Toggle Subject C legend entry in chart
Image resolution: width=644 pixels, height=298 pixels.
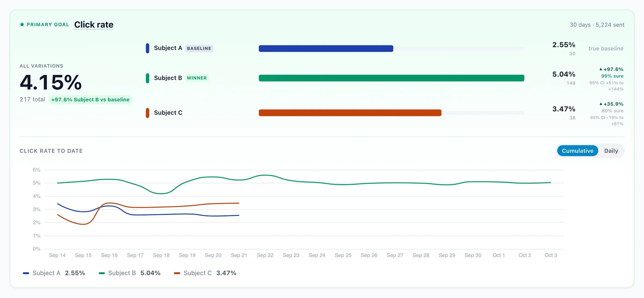click(x=205, y=273)
